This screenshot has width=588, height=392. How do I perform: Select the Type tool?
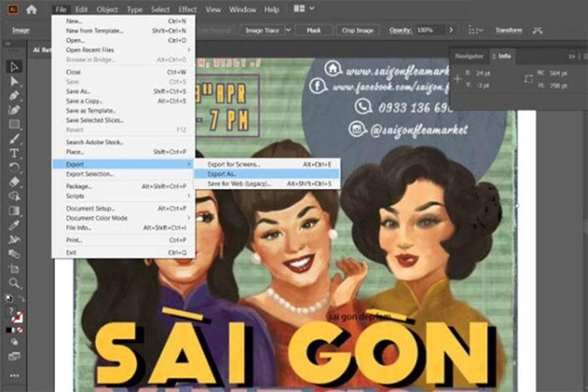tap(14, 153)
